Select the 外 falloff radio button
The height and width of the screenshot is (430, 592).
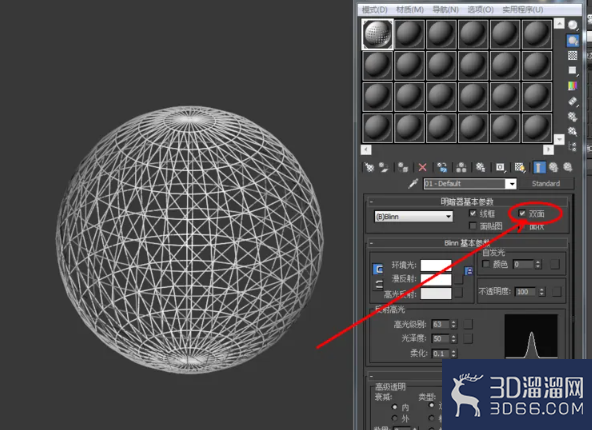pyautogui.click(x=395, y=418)
